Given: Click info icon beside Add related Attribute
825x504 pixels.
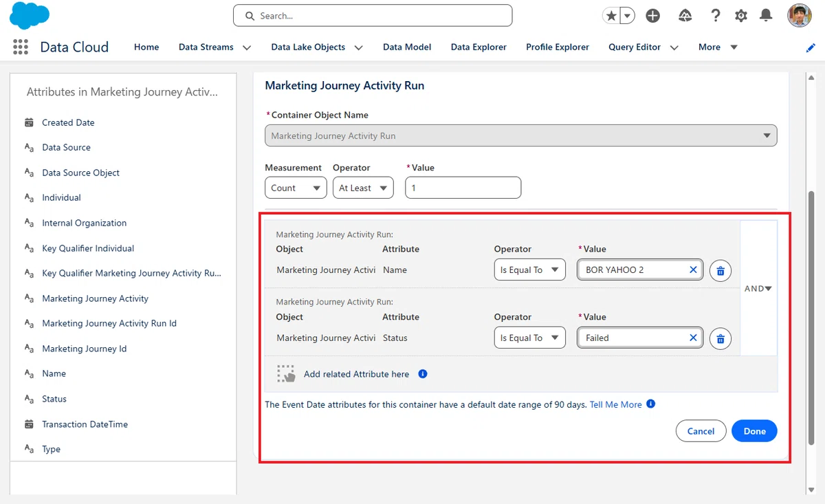Looking at the screenshot, I should click(x=423, y=374).
